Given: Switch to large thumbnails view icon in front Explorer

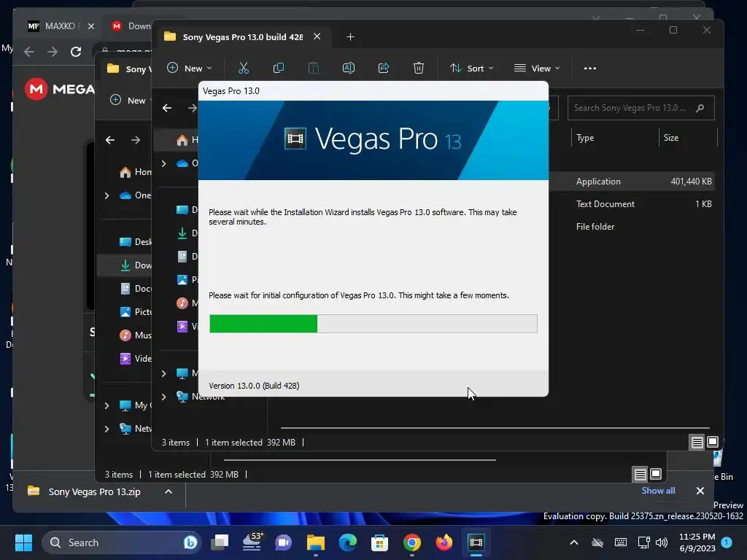Looking at the screenshot, I should pos(713,442).
